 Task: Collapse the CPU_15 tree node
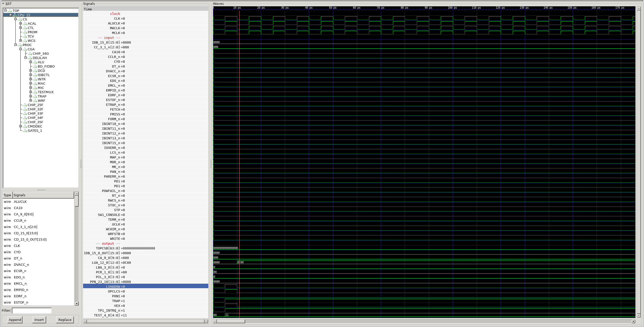pyautogui.click(x=10, y=15)
